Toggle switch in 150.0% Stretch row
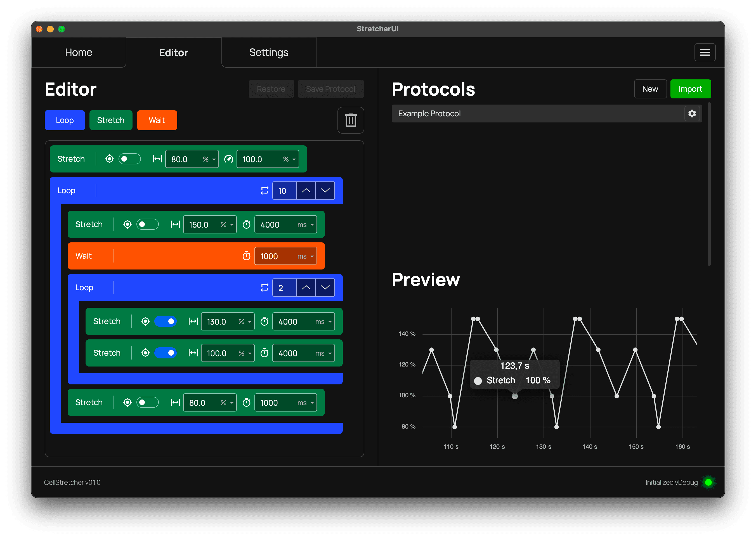756x539 pixels. coord(148,224)
